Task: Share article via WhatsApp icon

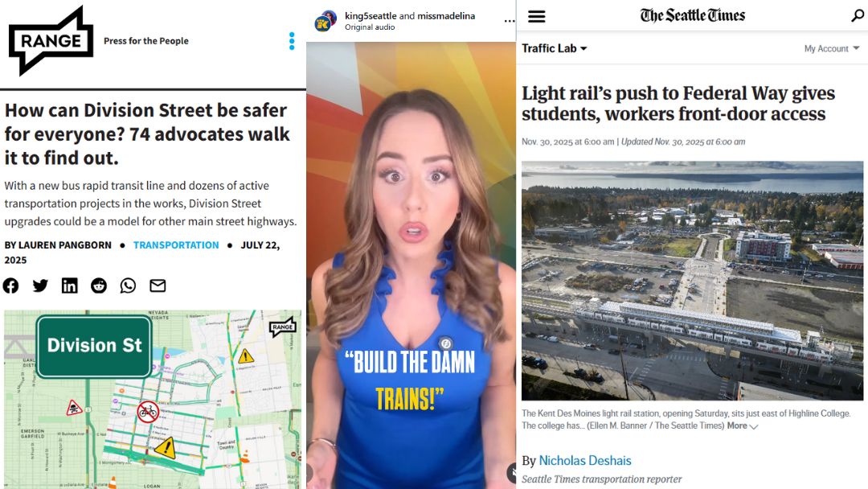Action: [128, 286]
